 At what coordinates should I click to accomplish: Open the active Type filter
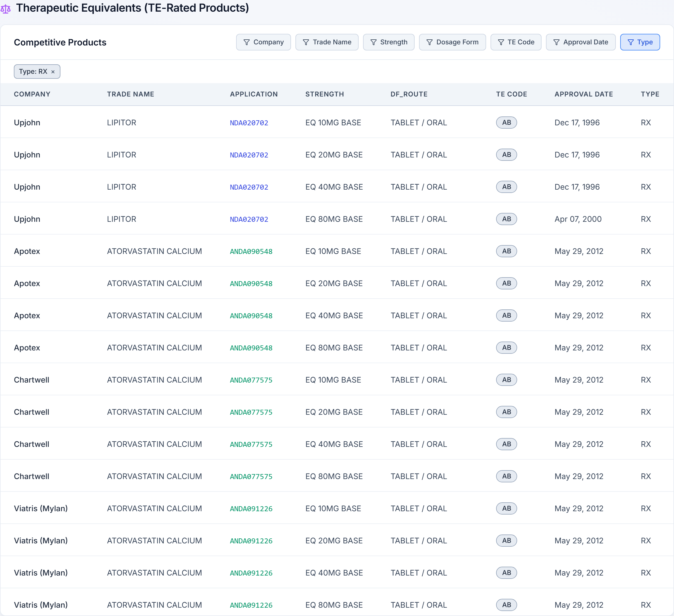pos(640,42)
